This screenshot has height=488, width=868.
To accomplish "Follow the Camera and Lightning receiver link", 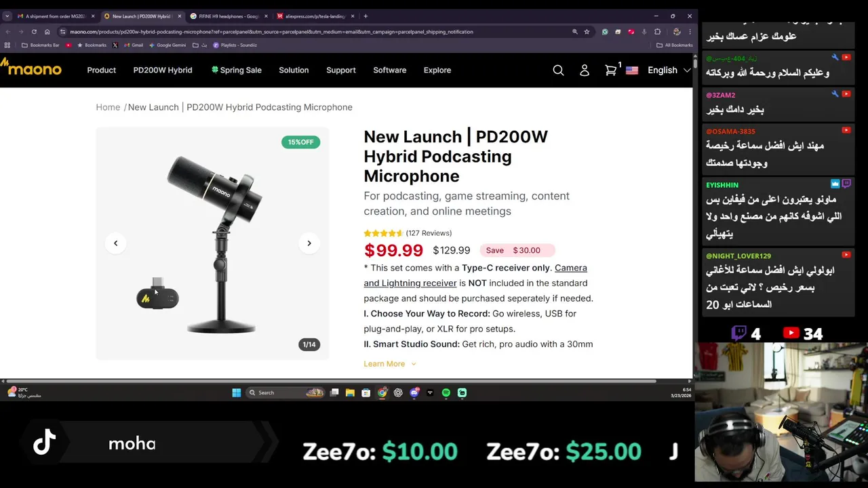I will point(475,275).
